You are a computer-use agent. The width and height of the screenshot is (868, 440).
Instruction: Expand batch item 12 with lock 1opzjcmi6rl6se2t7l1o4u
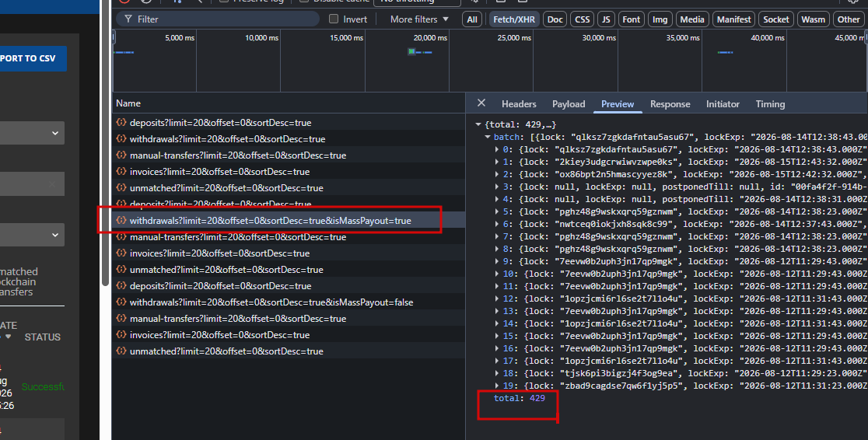(496, 299)
